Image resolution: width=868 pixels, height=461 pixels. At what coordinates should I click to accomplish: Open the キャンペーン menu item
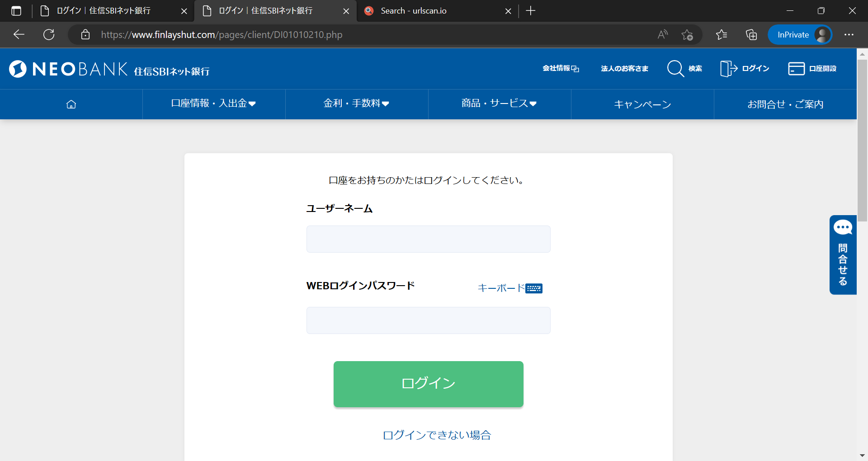(642, 104)
